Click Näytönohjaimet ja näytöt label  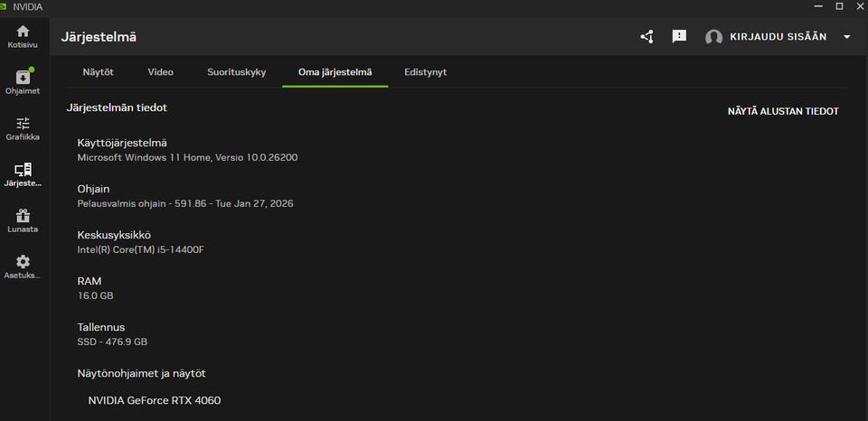(141, 373)
